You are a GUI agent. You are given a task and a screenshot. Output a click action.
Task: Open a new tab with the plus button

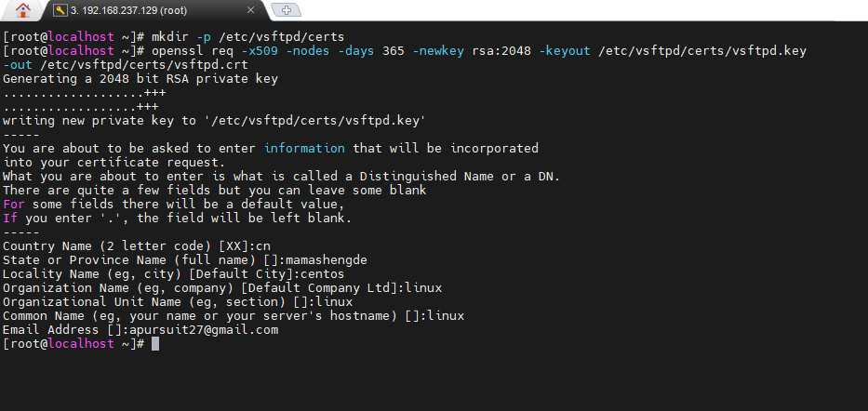click(x=285, y=10)
